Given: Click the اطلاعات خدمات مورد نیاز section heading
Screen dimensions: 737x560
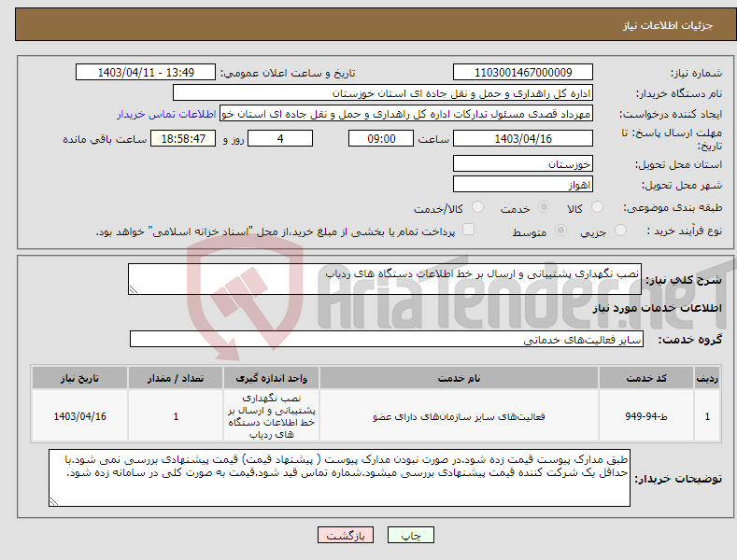Looking at the screenshot, I should point(657,308).
